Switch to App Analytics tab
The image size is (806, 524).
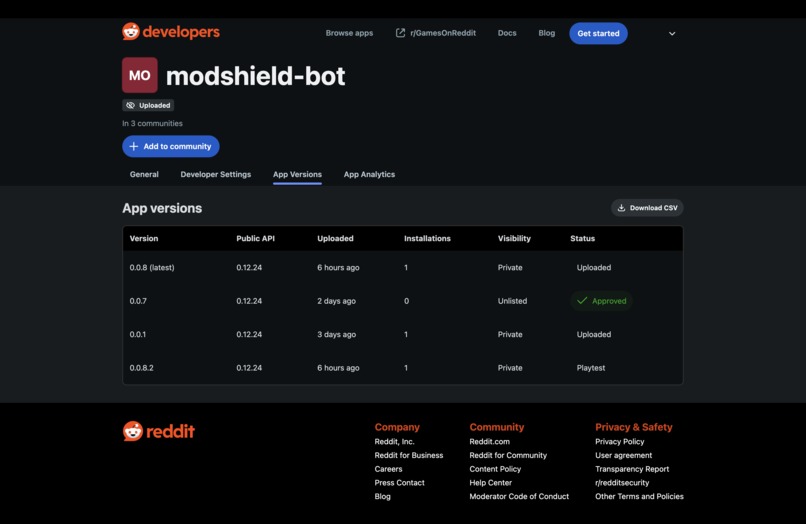[369, 174]
